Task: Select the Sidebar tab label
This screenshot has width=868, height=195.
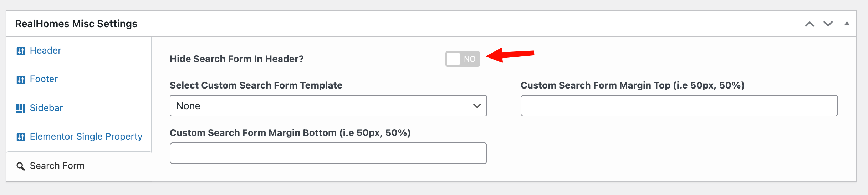Action: click(46, 108)
